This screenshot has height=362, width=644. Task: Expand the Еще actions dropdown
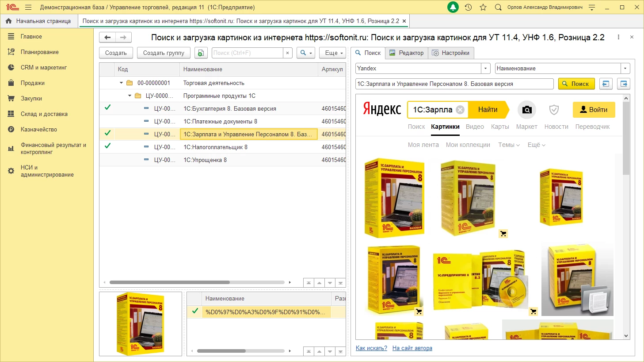tap(334, 53)
